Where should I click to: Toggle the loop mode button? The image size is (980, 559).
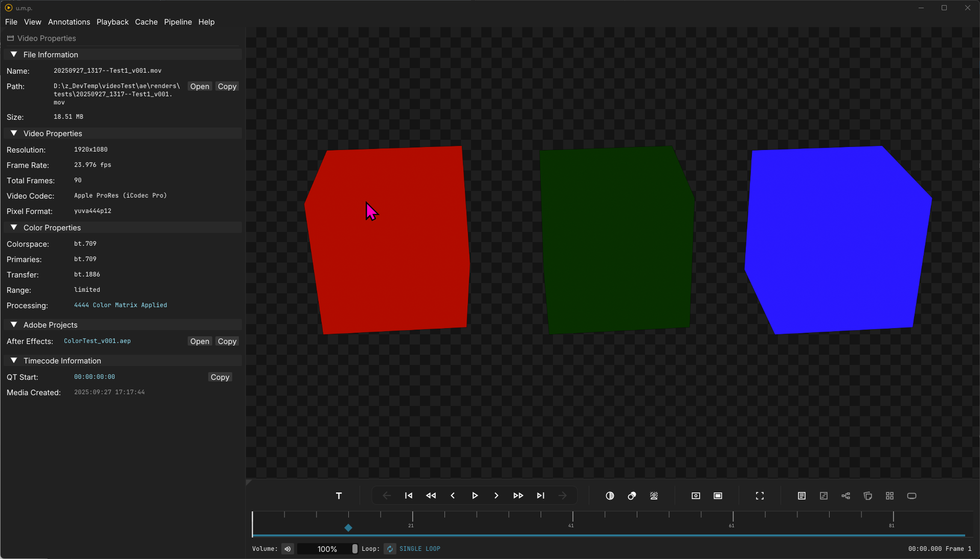click(390, 549)
